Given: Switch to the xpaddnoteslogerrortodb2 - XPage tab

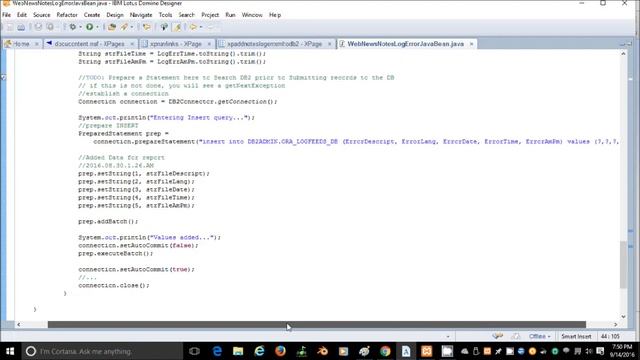Looking at the screenshot, I should click(x=275, y=44).
